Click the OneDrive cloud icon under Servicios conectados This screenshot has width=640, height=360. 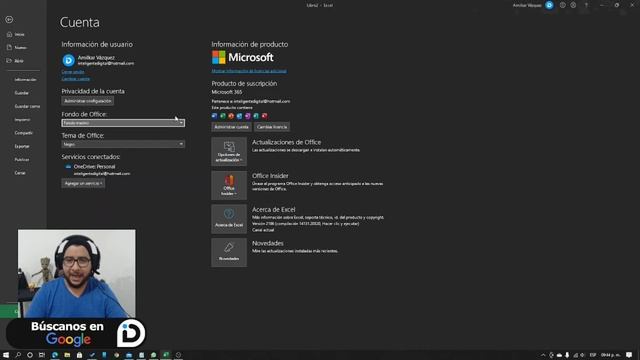(68, 167)
